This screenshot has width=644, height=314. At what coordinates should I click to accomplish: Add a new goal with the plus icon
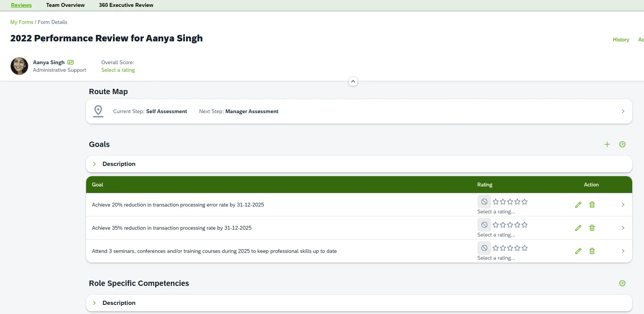(x=607, y=144)
